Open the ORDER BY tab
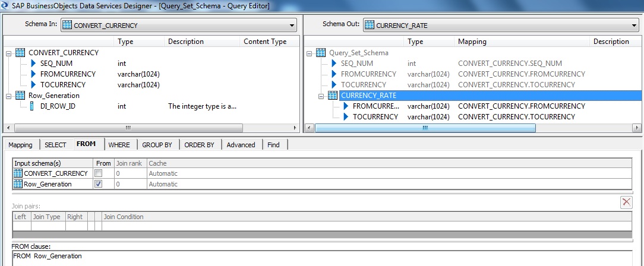 coord(199,145)
